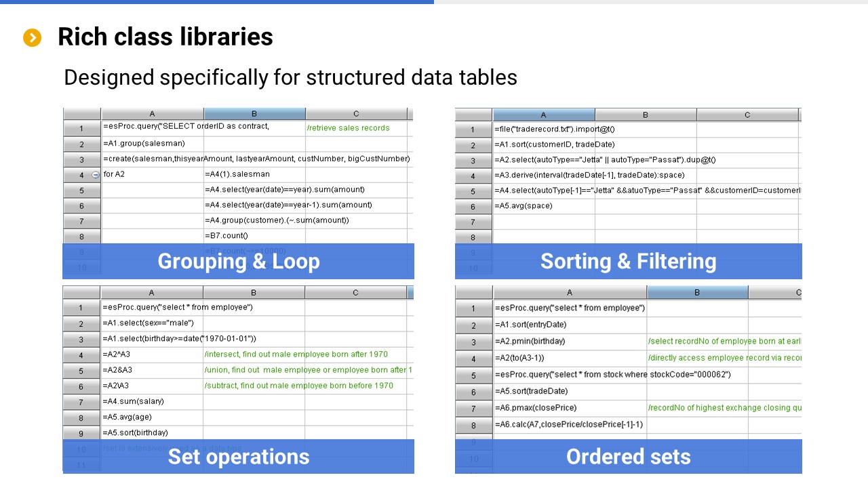Select highlighted column B header in ordered sets grid

pyautogui.click(x=697, y=293)
